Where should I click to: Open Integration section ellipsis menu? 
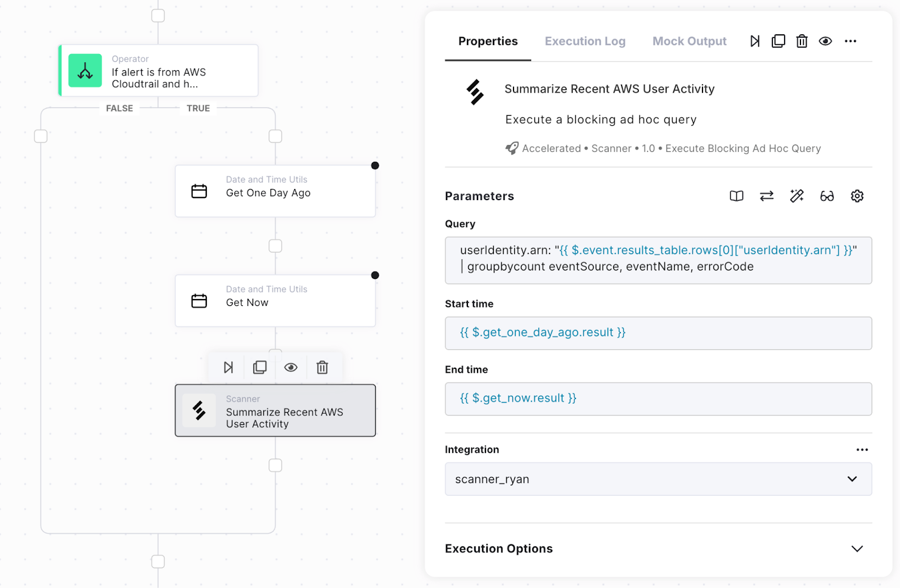coord(862,450)
